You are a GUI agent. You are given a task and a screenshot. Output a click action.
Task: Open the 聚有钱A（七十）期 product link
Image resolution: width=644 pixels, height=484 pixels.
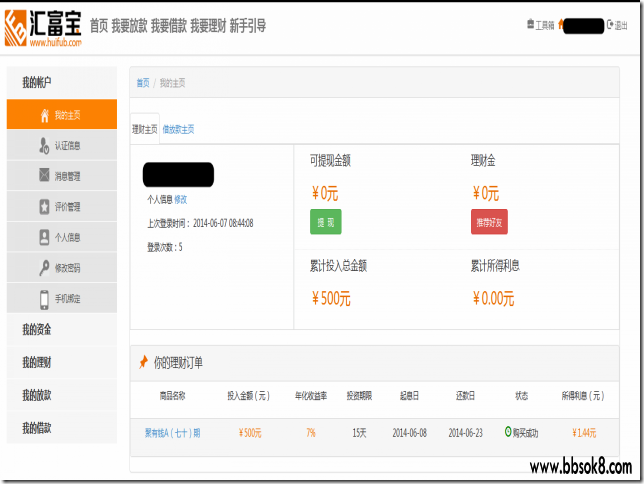pyautogui.click(x=172, y=433)
